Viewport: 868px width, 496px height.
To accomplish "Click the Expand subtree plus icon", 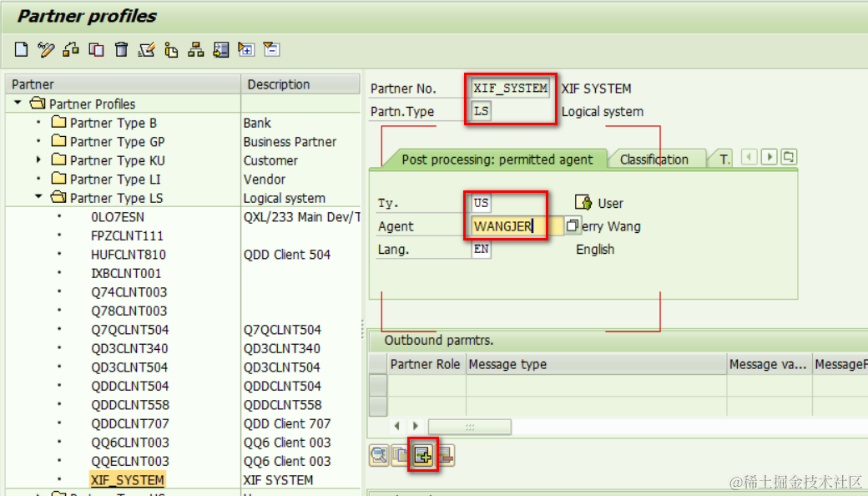I will [245, 49].
